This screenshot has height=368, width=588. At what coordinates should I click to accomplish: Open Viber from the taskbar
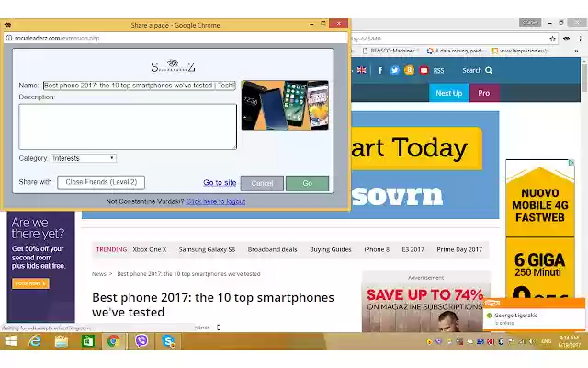pos(141,341)
